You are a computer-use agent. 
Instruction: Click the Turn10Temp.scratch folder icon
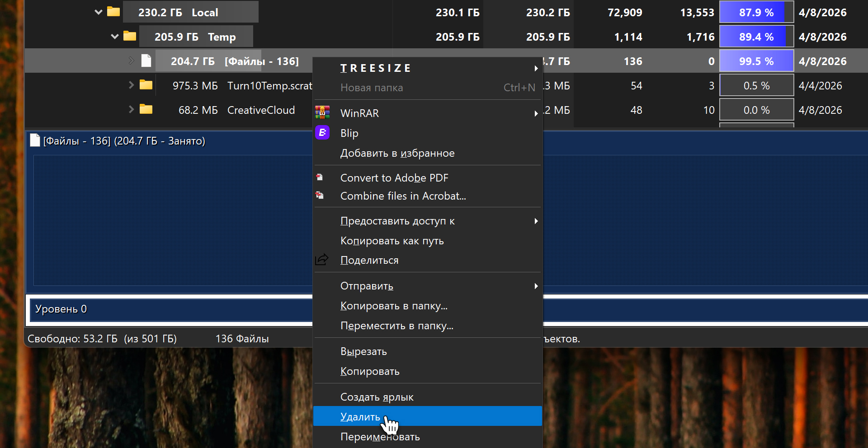[x=146, y=85]
